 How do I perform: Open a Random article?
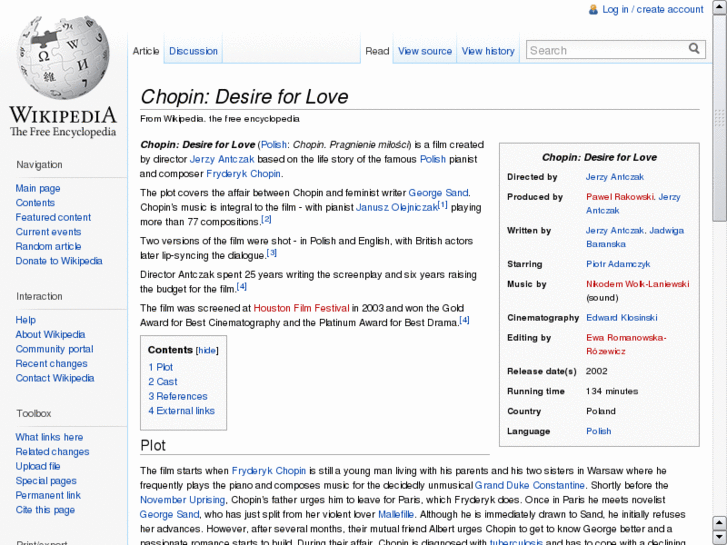pos(48,246)
